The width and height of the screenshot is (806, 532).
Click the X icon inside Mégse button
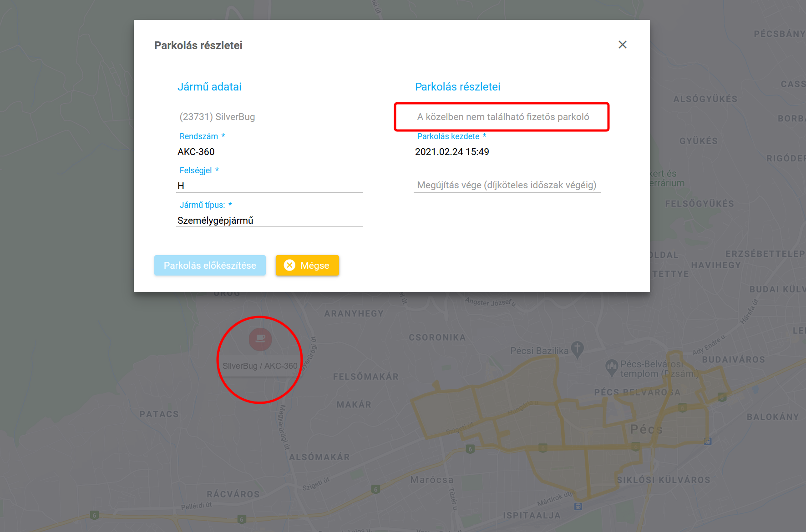(289, 265)
